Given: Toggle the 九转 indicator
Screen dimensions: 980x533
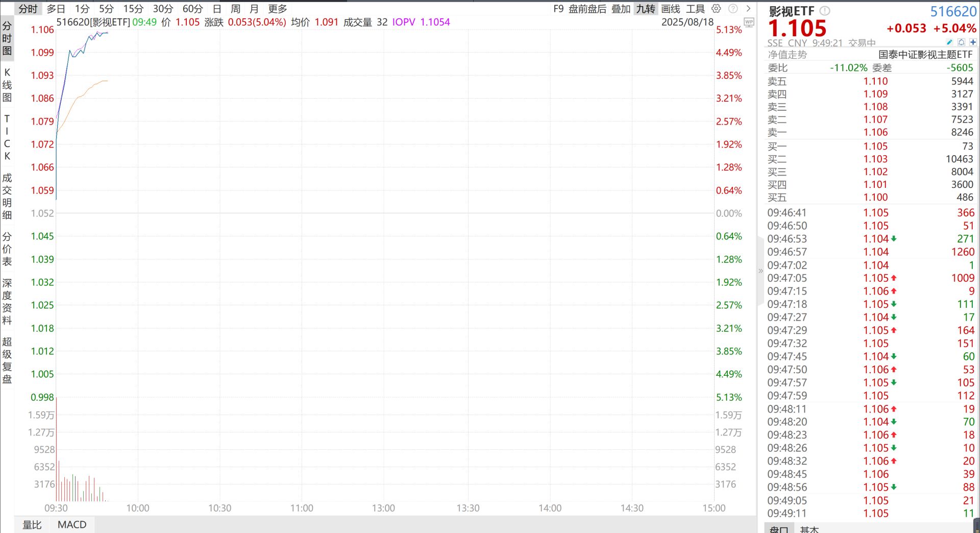Looking at the screenshot, I should coord(646,9).
